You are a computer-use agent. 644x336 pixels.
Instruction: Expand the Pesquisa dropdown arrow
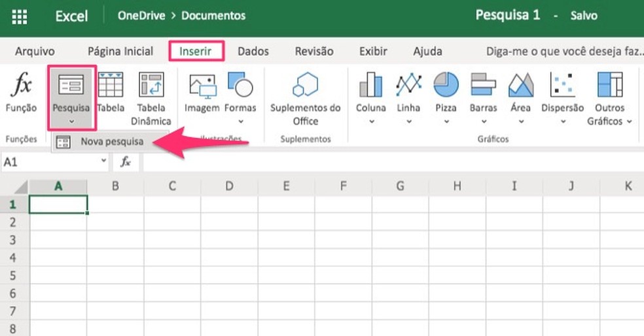pos(71,122)
